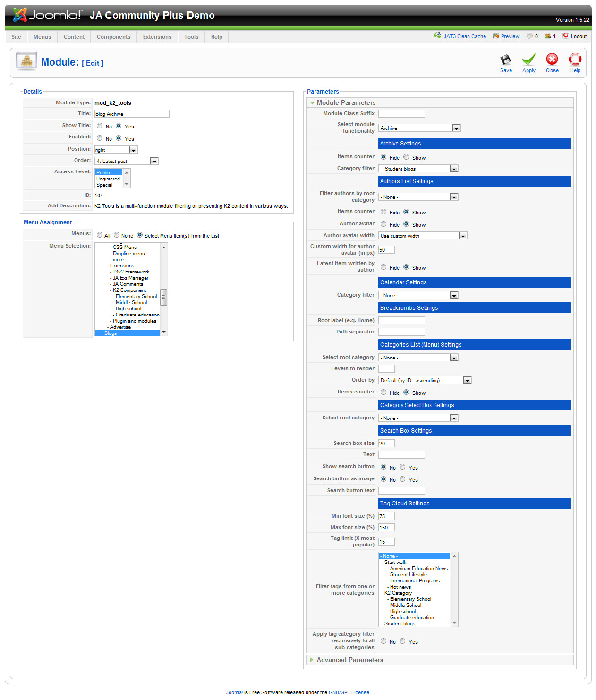Click the JAT3 Clean Cache icon

tap(437, 35)
